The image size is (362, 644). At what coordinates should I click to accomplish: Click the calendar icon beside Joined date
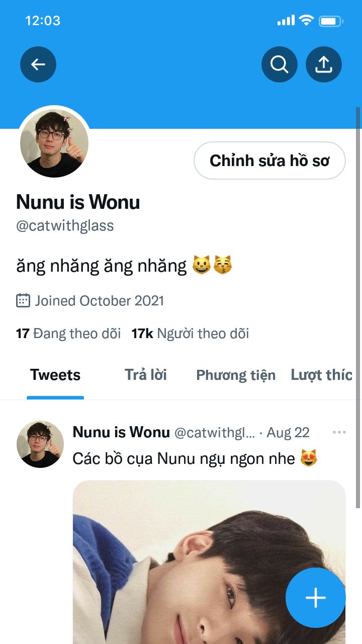(23, 301)
